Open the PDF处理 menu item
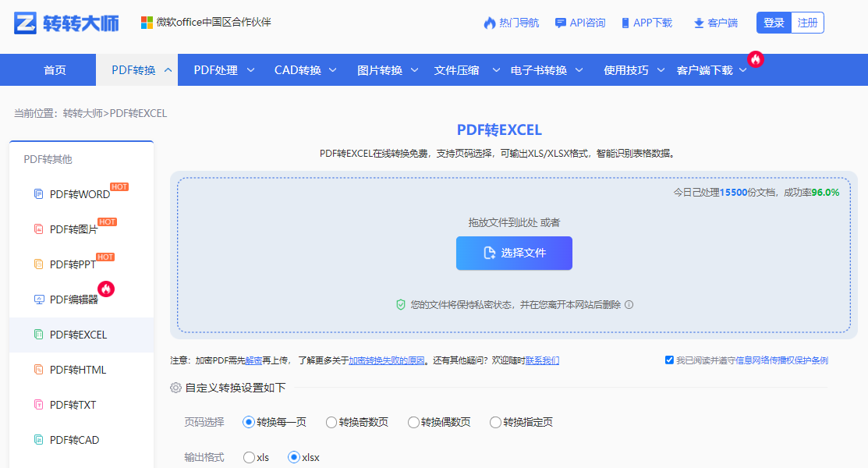868x468 pixels. [216, 70]
